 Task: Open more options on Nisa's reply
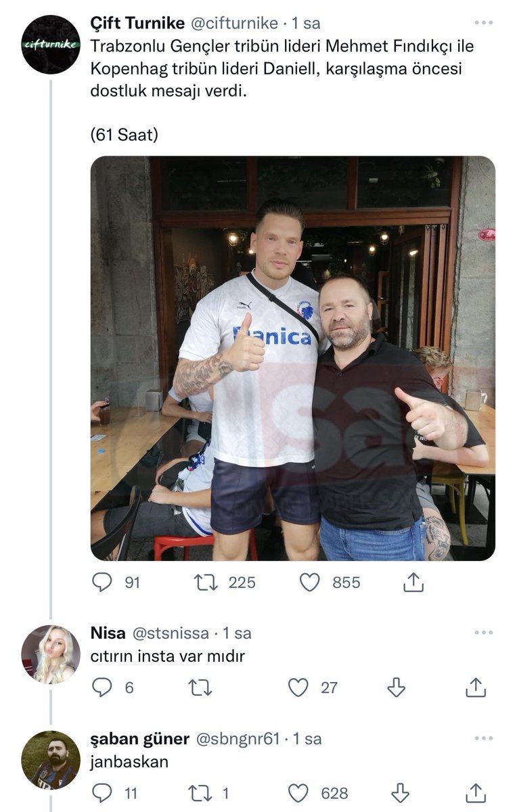[x=484, y=633]
